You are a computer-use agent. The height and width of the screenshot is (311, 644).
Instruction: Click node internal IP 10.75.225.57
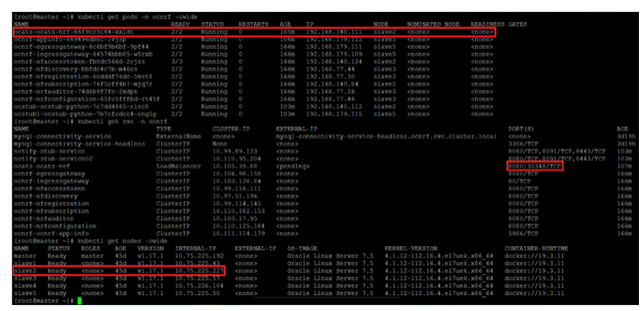(198, 278)
